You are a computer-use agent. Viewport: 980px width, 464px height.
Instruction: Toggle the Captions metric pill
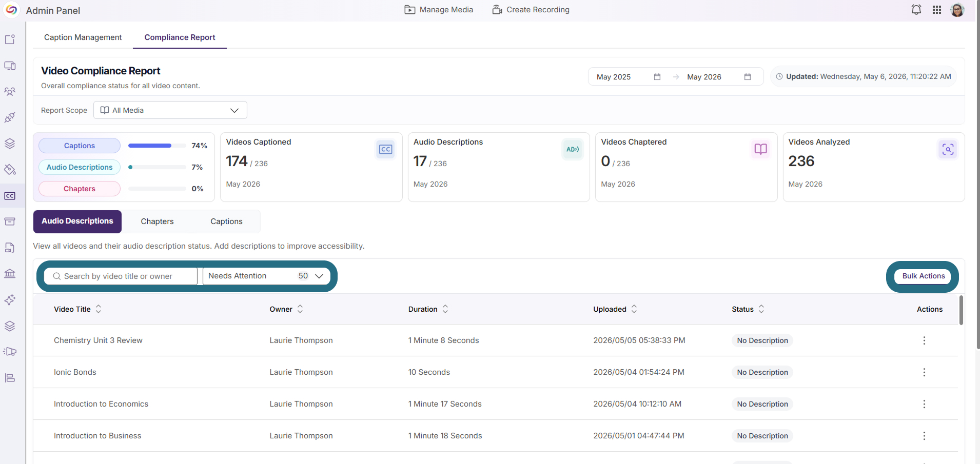pos(80,146)
